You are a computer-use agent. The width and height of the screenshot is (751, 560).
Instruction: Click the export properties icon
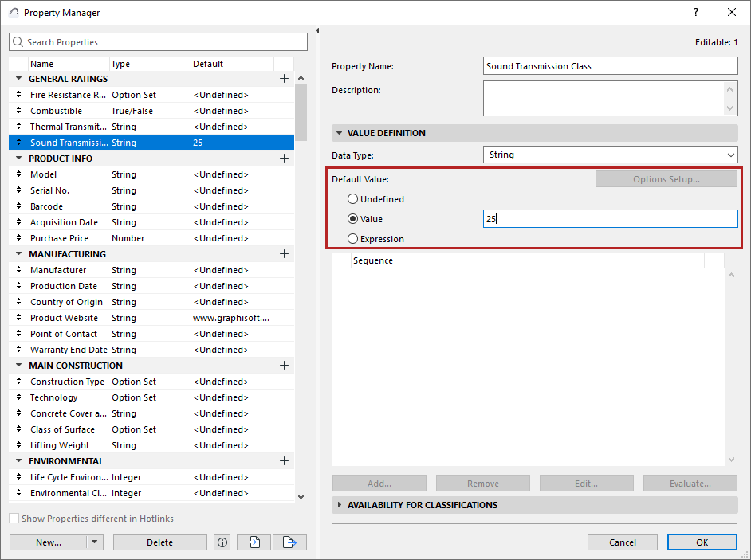289,542
